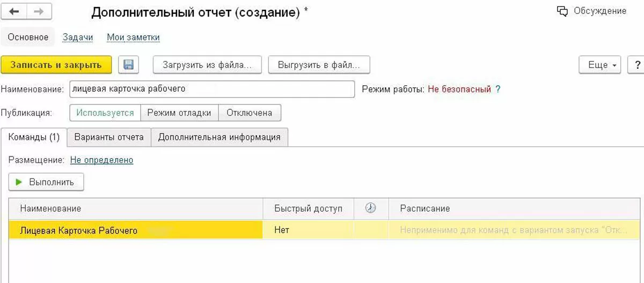Set publication to Отключена

click(249, 113)
